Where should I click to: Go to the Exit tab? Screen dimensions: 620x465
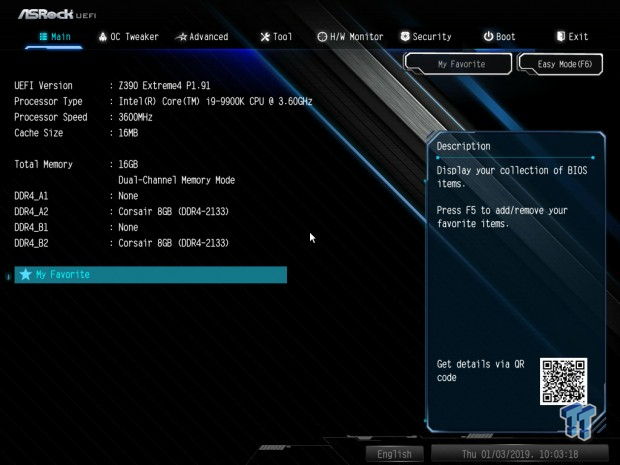pyautogui.click(x=572, y=37)
